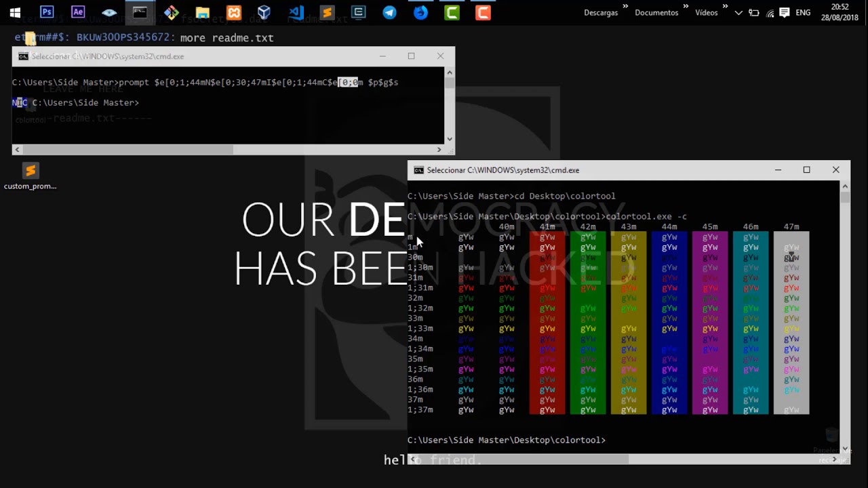Screen dimensions: 868x488
Task: Click the eye-shaped taskbar icon
Action: (109, 12)
